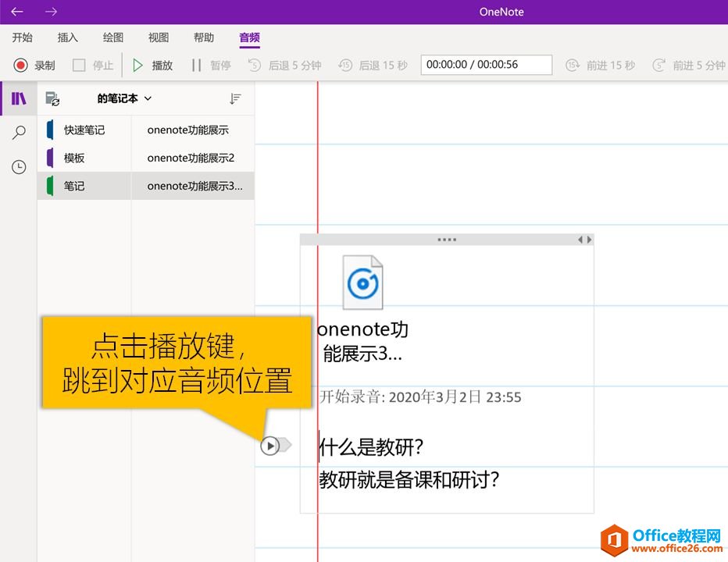Open the page onenote功能展示2
The image size is (728, 562).
click(x=191, y=158)
